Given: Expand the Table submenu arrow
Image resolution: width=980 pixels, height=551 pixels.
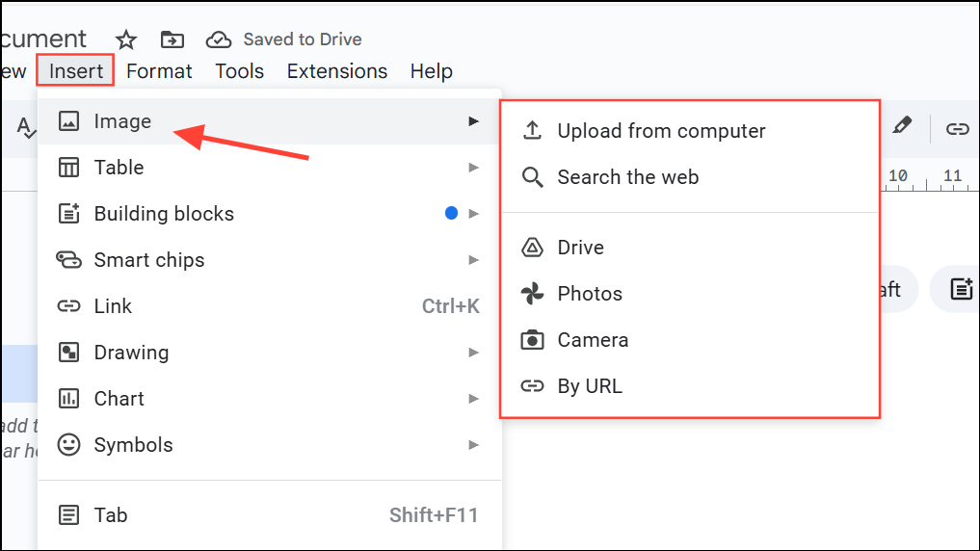Looking at the screenshot, I should click(473, 168).
